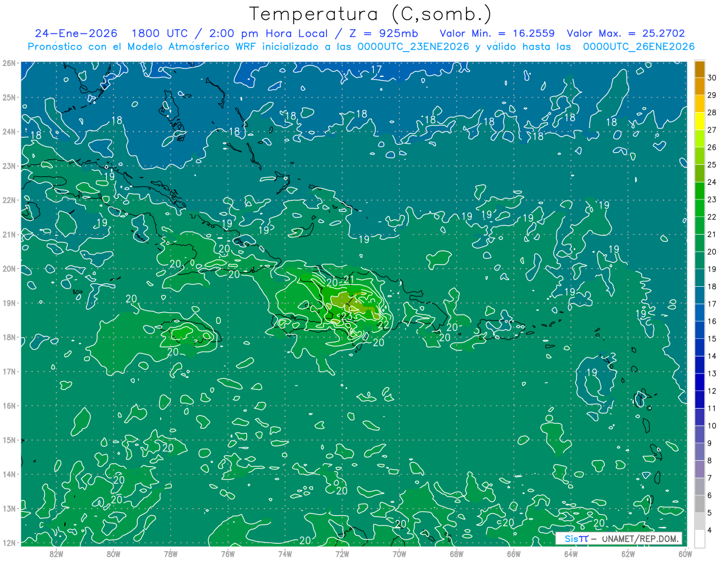Viewport: 728px width, 562px height.
Task: Click the legend swatch between 17 and 18
Action: (699, 295)
